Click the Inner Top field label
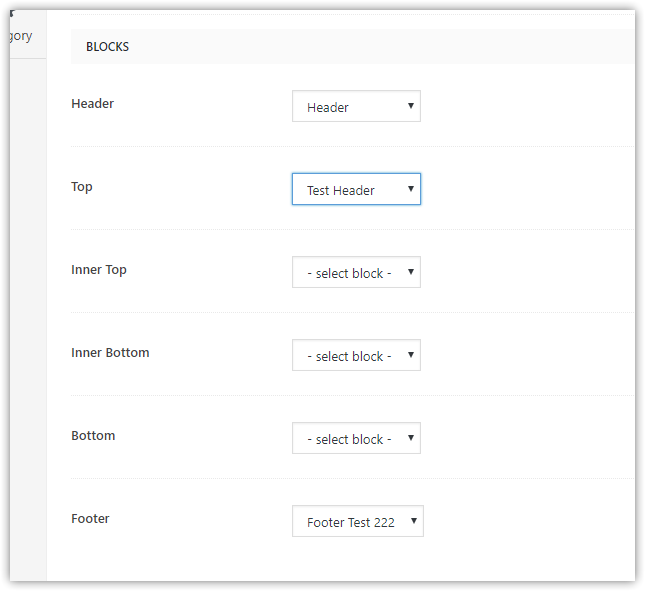645x591 pixels. 99,270
